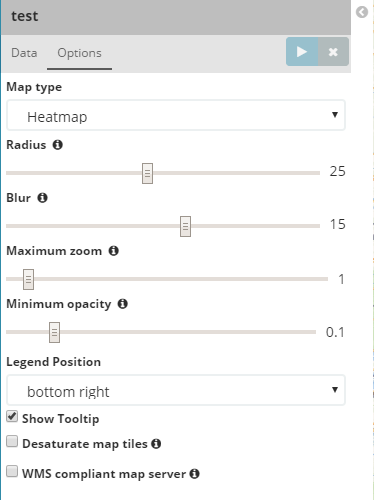Uncheck the Show Tooltip checkbox
Screen dimensions: 374x500
[x=12, y=416]
